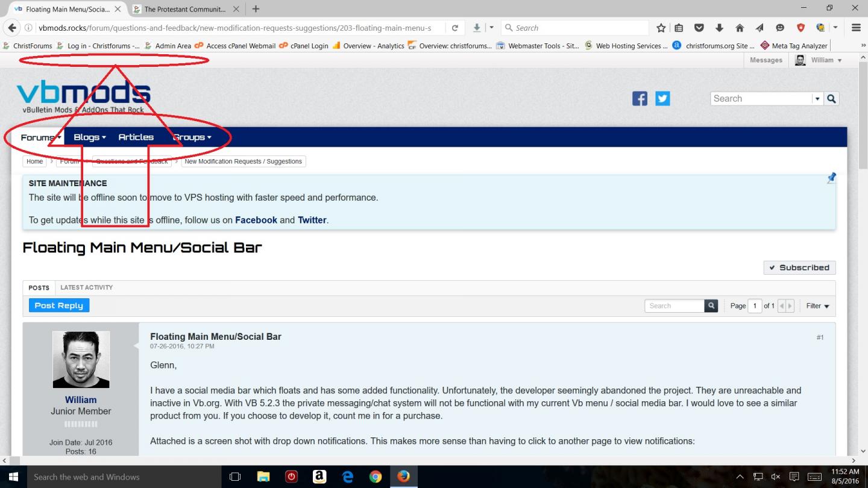Expand the Filter dropdown
The height and width of the screenshot is (488, 868).
click(818, 306)
